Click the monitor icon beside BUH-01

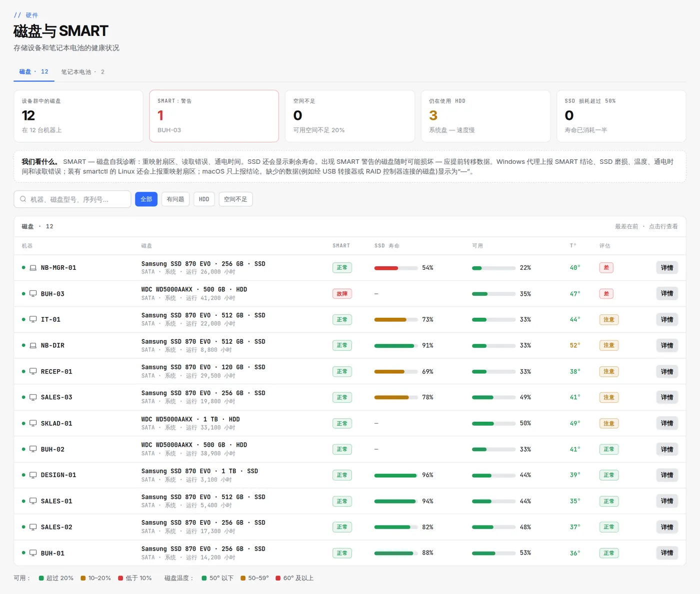tap(33, 553)
